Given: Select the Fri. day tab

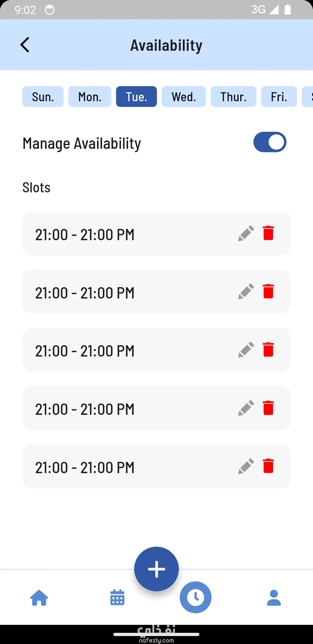Looking at the screenshot, I should click(x=279, y=97).
